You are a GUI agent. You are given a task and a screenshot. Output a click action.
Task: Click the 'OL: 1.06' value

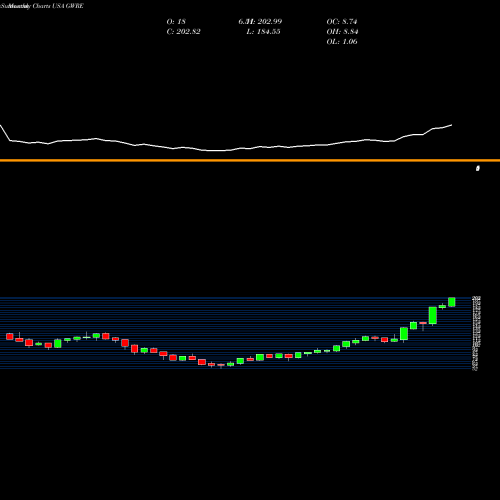click(x=342, y=42)
